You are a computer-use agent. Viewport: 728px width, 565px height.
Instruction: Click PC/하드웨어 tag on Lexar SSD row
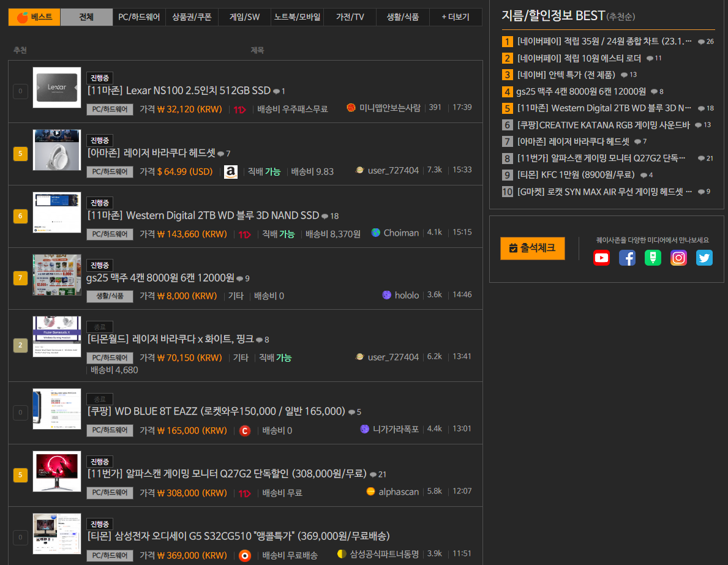110,110
